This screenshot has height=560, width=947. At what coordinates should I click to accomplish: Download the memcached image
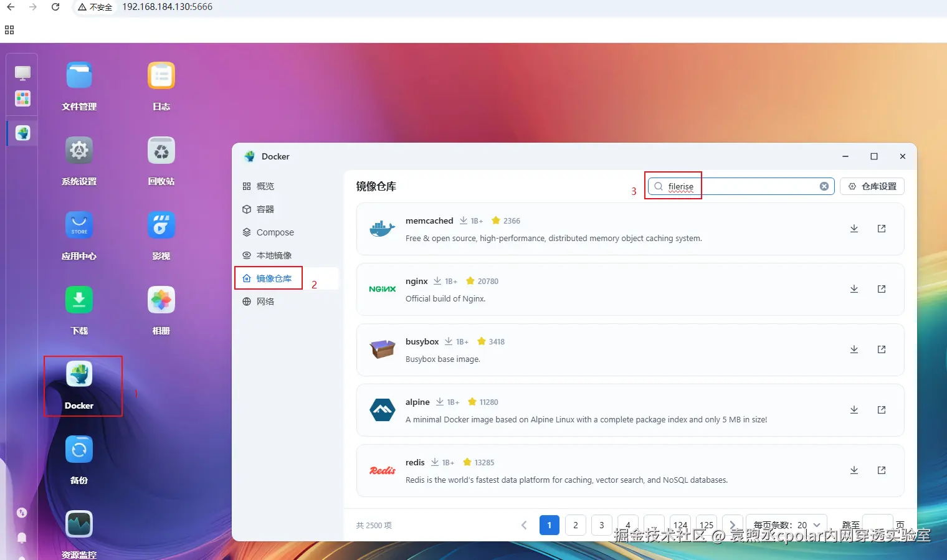(854, 229)
